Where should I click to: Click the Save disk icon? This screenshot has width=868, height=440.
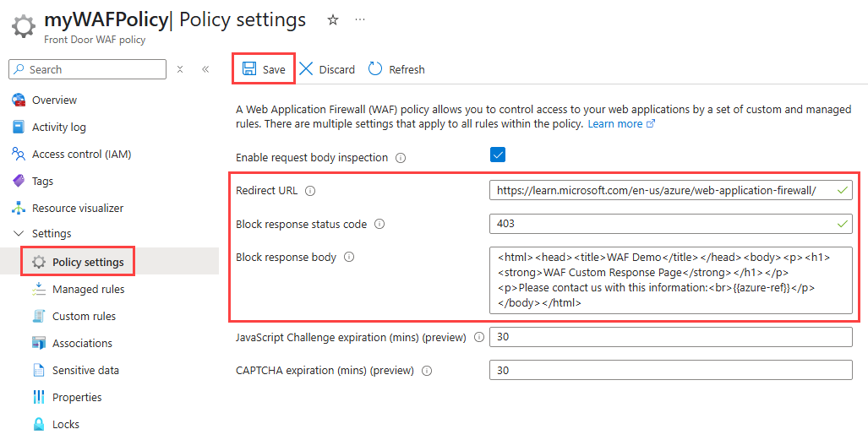tap(249, 69)
